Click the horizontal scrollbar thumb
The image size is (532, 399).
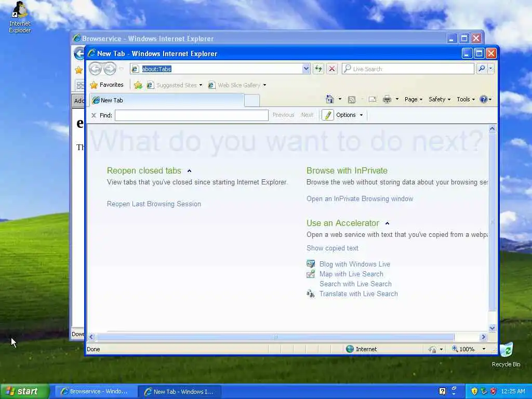tap(275, 337)
